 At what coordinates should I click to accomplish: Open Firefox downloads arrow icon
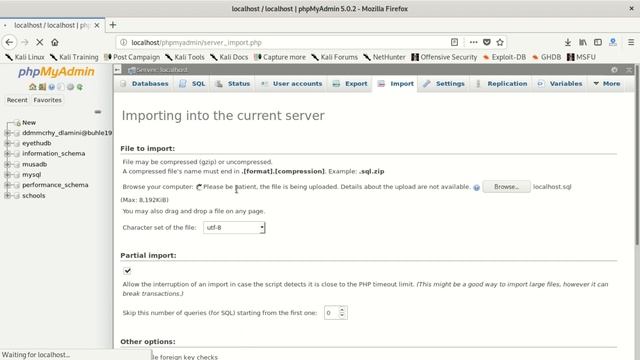568,42
